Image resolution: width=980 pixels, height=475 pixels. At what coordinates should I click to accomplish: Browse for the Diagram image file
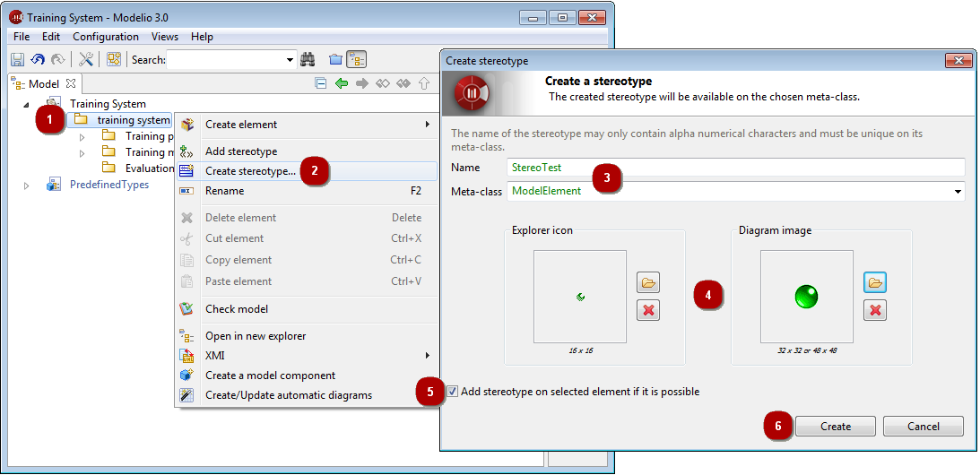(x=875, y=282)
